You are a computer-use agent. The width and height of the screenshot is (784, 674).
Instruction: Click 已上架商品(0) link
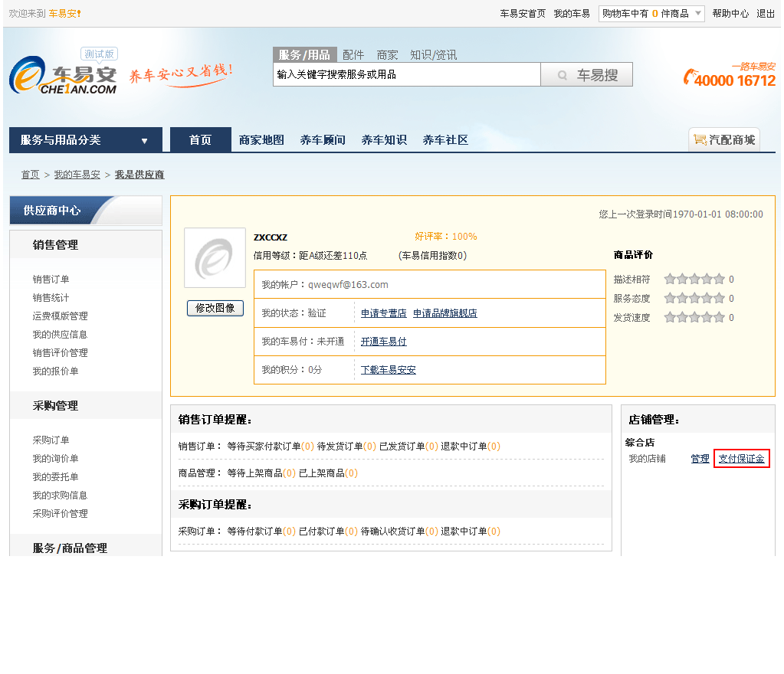click(x=329, y=473)
